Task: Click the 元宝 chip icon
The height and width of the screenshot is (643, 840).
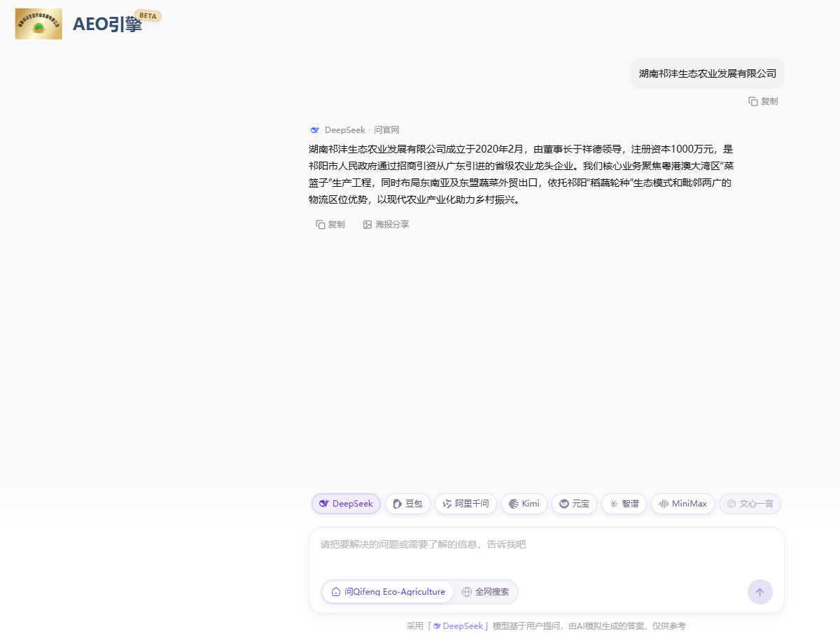Action: 563,504
